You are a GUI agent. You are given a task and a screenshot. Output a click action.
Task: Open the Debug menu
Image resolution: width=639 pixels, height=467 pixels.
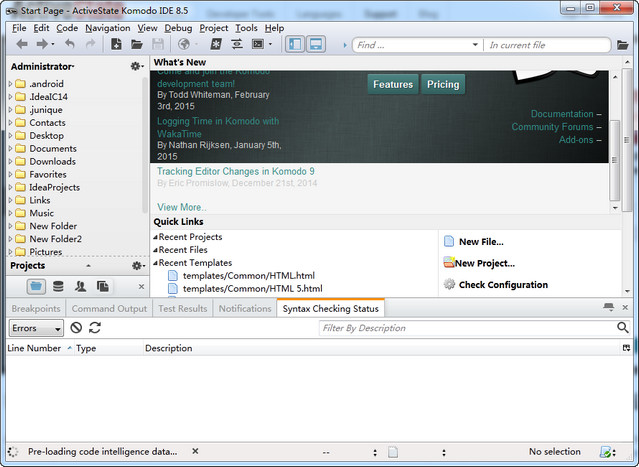tap(178, 28)
